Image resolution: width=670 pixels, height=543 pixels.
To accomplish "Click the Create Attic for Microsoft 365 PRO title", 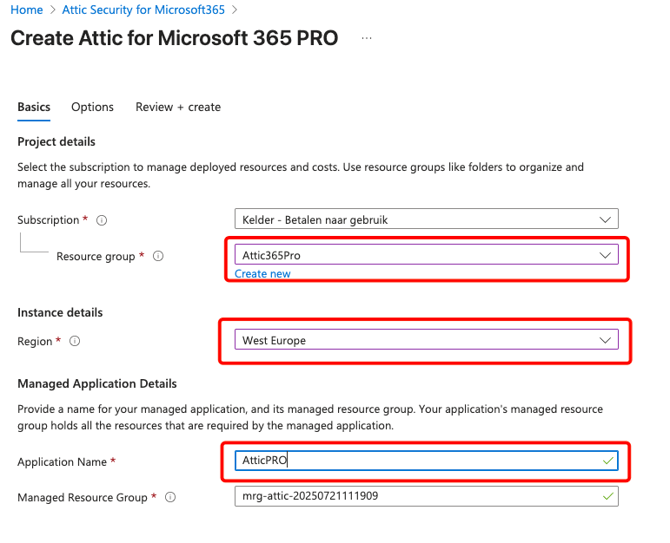I will [174, 39].
